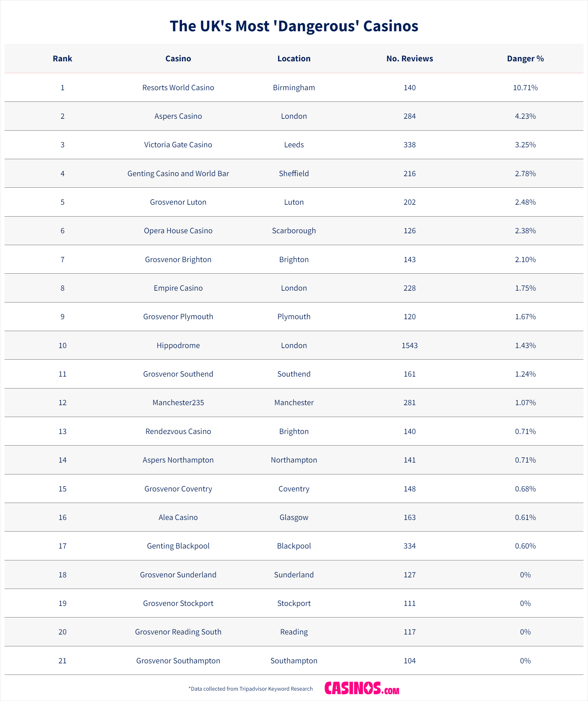The image size is (588, 701).
Task: Select the Grosvenor Southampton entry
Action: click(x=178, y=661)
